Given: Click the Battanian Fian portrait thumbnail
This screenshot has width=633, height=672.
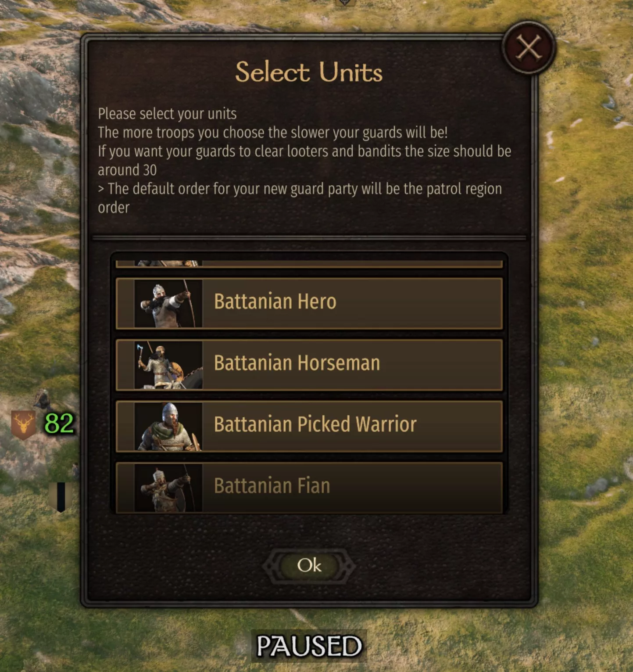Looking at the screenshot, I should tap(168, 488).
